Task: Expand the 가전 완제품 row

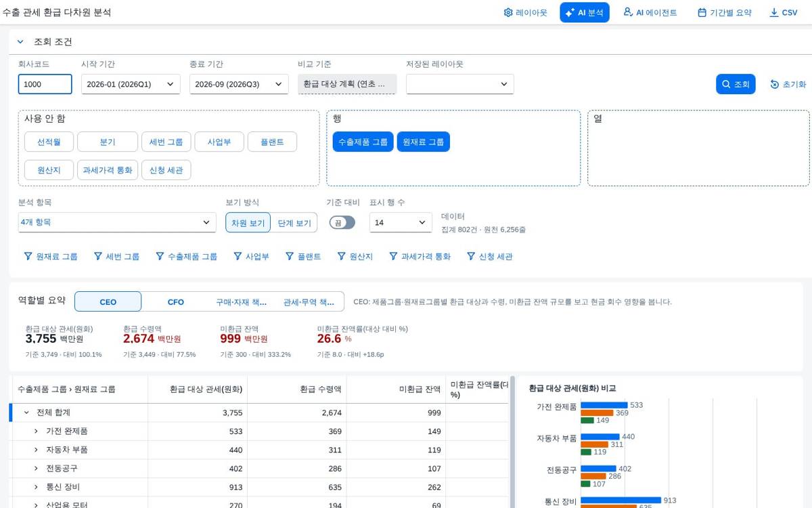Action: [37, 431]
